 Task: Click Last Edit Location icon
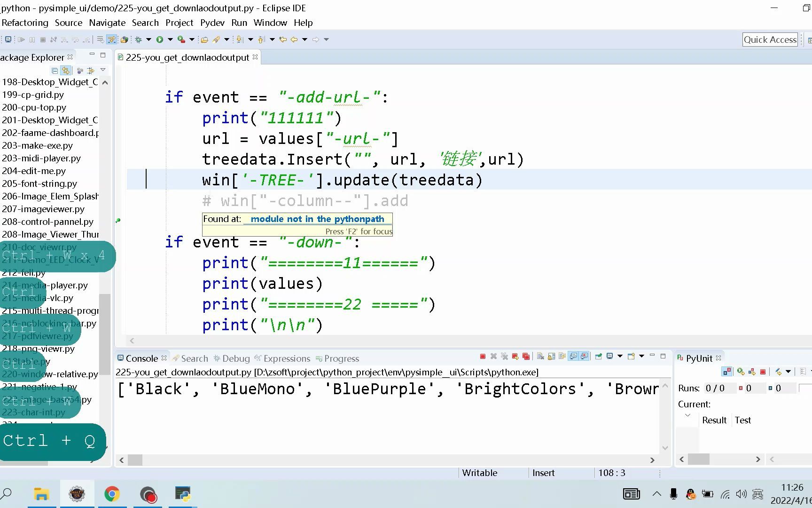282,40
